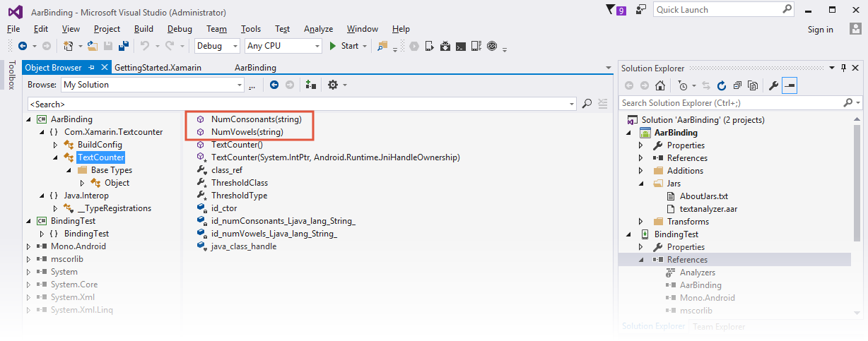
Task: Collapse the AarBinding node in Object Browser
Action: tap(29, 119)
